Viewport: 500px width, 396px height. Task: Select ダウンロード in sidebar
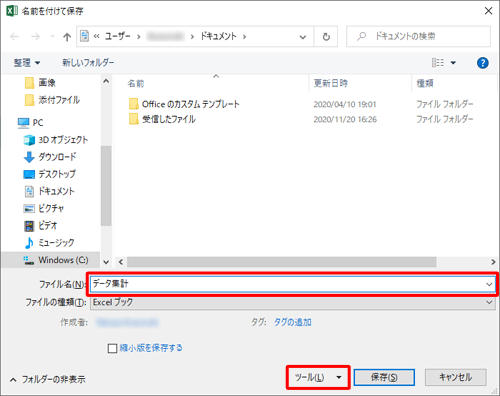(50, 157)
